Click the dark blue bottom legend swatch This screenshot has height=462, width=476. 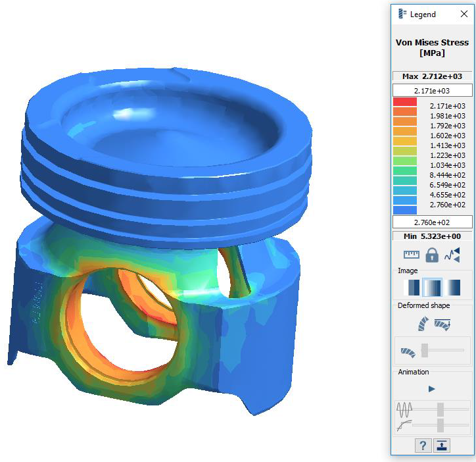pos(405,211)
